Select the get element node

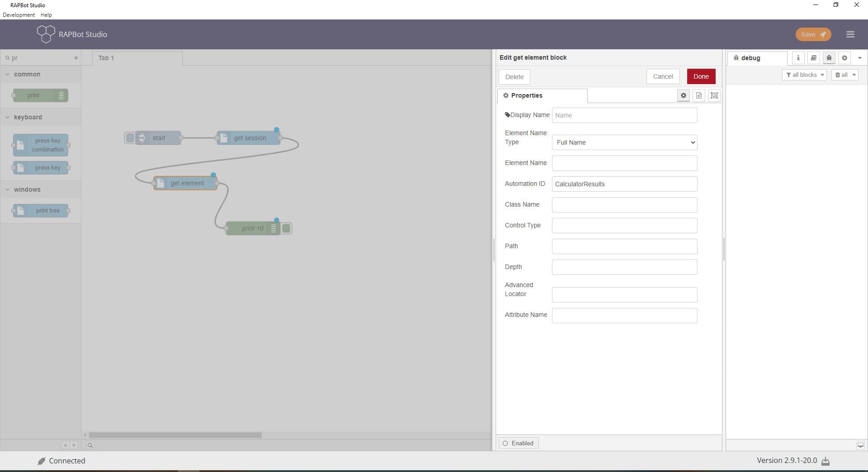coord(185,183)
